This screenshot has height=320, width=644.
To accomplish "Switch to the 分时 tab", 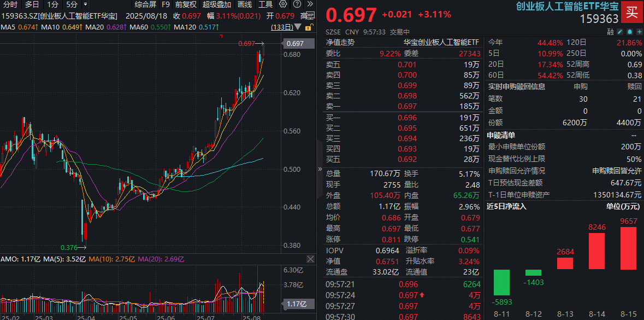I will pos(10,4).
